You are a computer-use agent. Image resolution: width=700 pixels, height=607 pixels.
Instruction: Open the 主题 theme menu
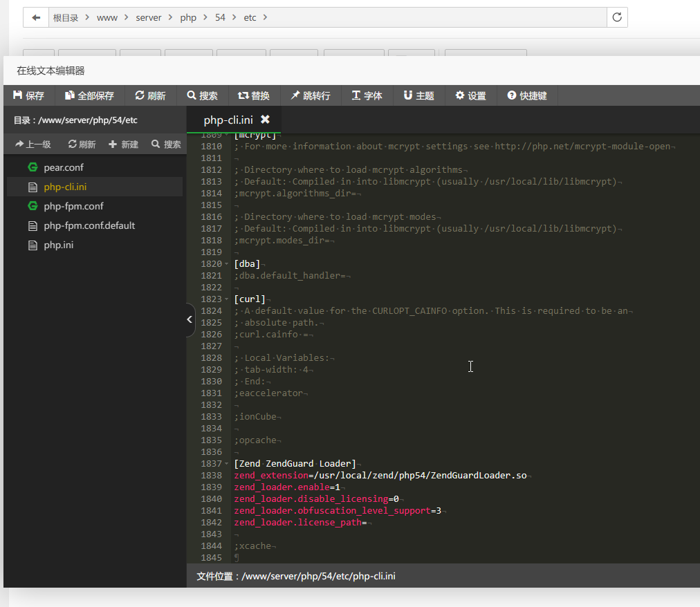[x=418, y=95]
